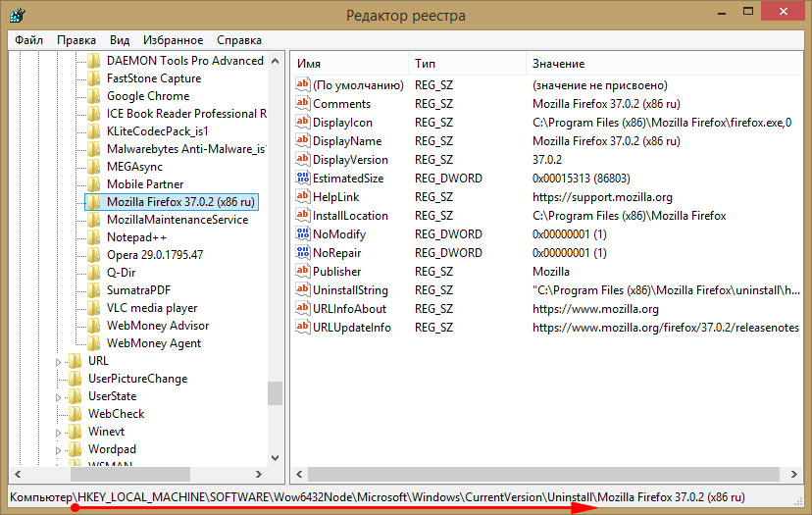Expand the Wordpad registry key
This screenshot has height=515, width=812.
click(x=59, y=449)
